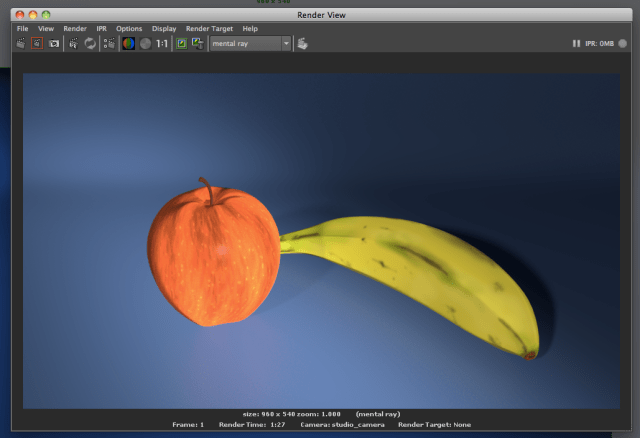Open the File menu
Screen dimensions: 640x438
coord(22,29)
